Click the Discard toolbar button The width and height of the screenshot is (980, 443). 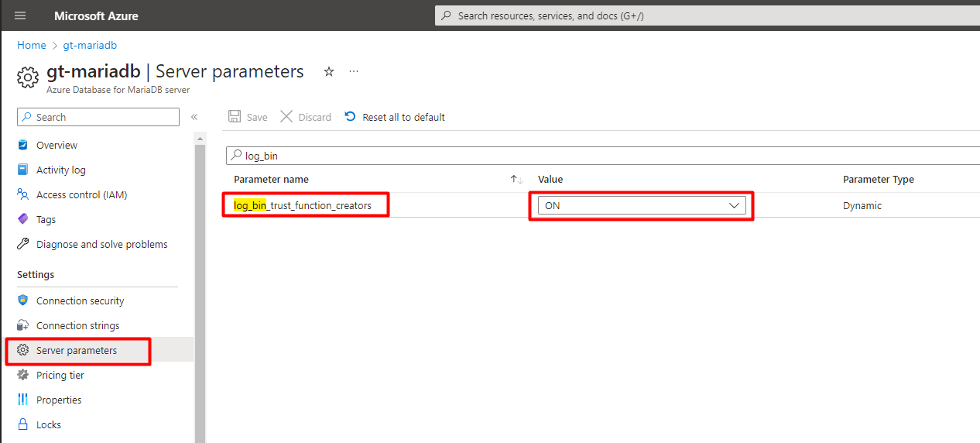click(x=306, y=117)
